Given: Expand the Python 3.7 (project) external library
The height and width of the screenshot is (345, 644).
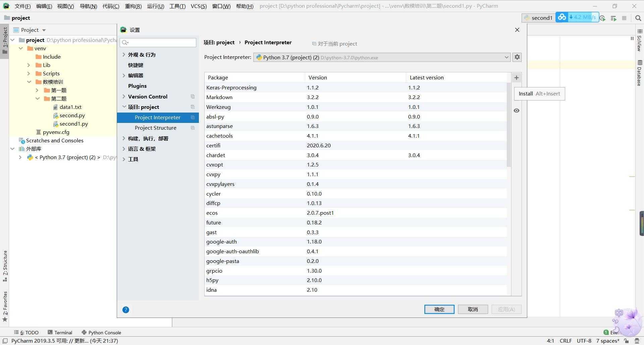Looking at the screenshot, I should [20, 157].
